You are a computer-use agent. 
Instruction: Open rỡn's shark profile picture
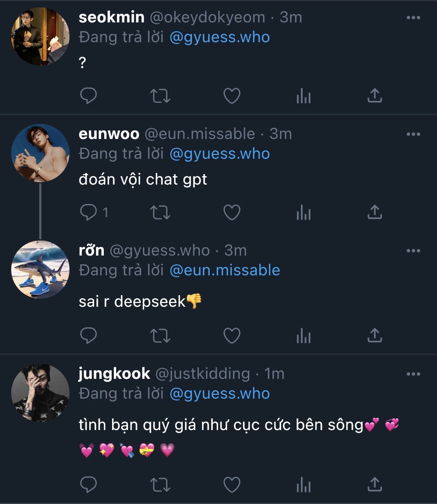(x=40, y=269)
